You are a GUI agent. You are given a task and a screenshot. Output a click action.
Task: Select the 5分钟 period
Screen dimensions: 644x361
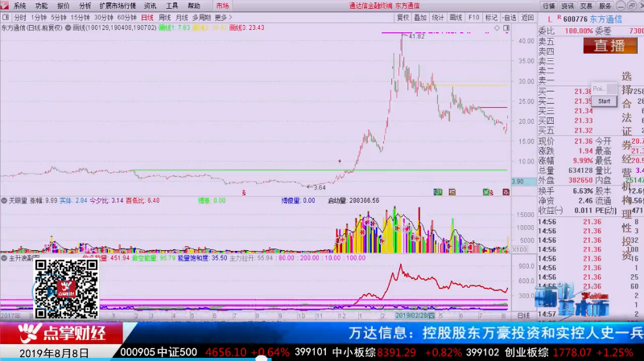[x=59, y=18]
